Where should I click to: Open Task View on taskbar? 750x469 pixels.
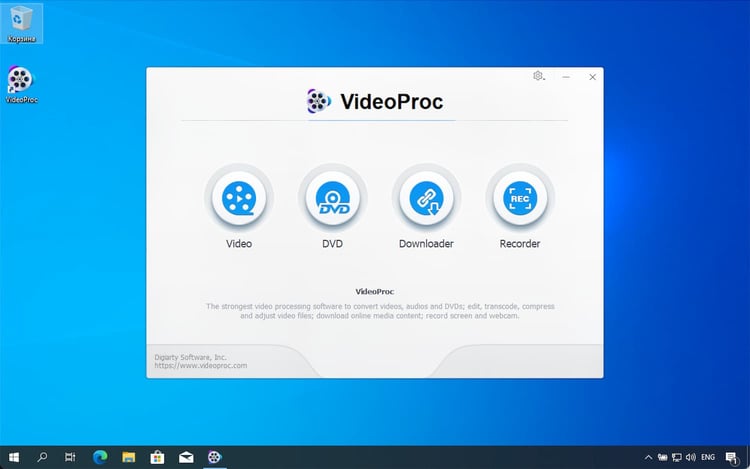tap(70, 457)
